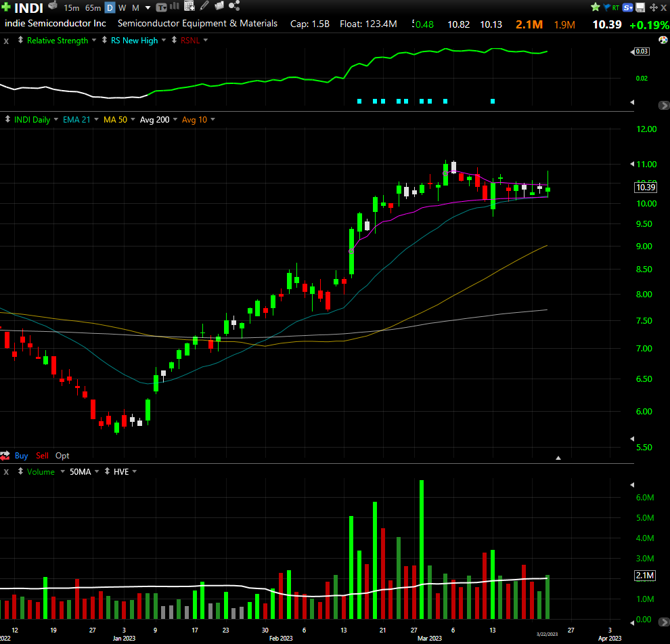Click the up triangle above Volume pane
This screenshot has height=644, width=670.
(558, 458)
